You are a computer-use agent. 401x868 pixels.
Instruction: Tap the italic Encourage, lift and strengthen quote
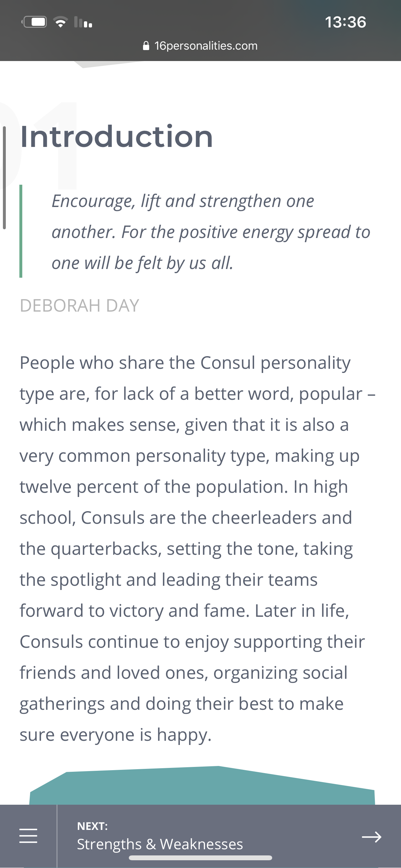coord(211,232)
